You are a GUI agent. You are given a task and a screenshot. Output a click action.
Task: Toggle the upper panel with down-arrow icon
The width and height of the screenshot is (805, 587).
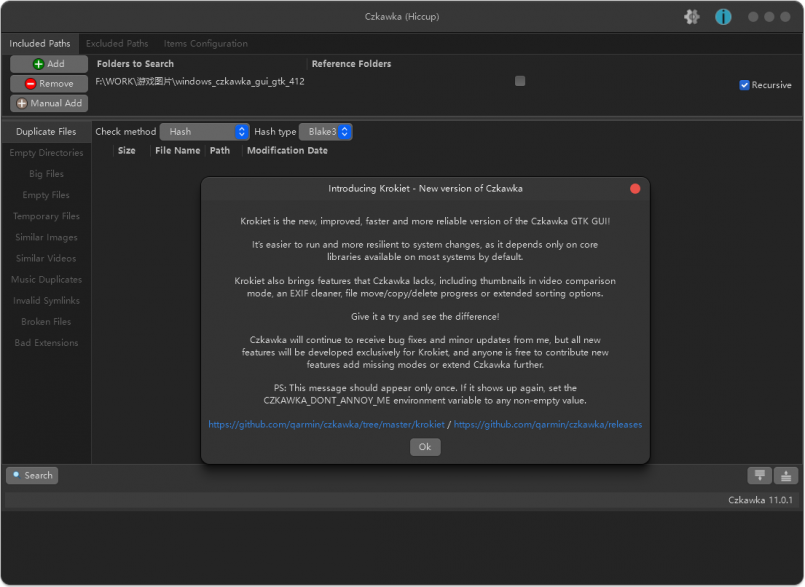pyautogui.click(x=760, y=476)
